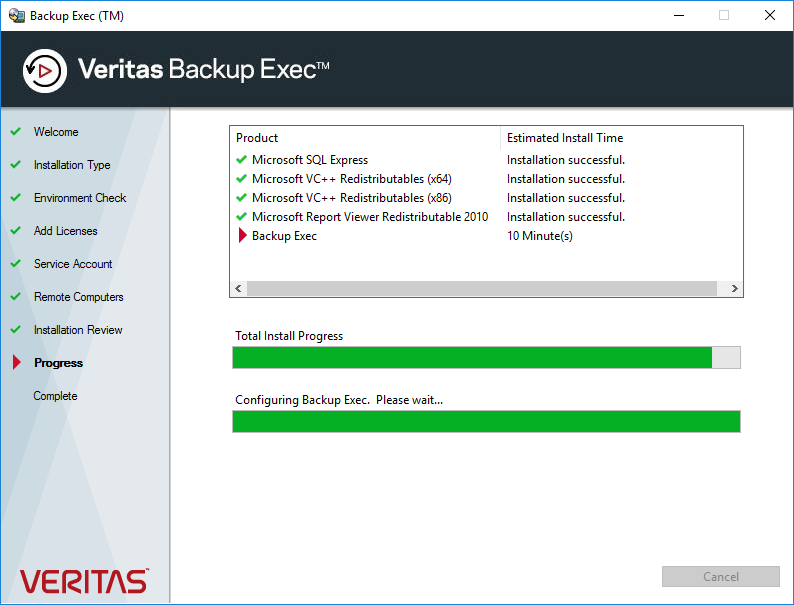Click the green checkmark beside Installation Type
The height and width of the screenshot is (605, 794).
16,164
